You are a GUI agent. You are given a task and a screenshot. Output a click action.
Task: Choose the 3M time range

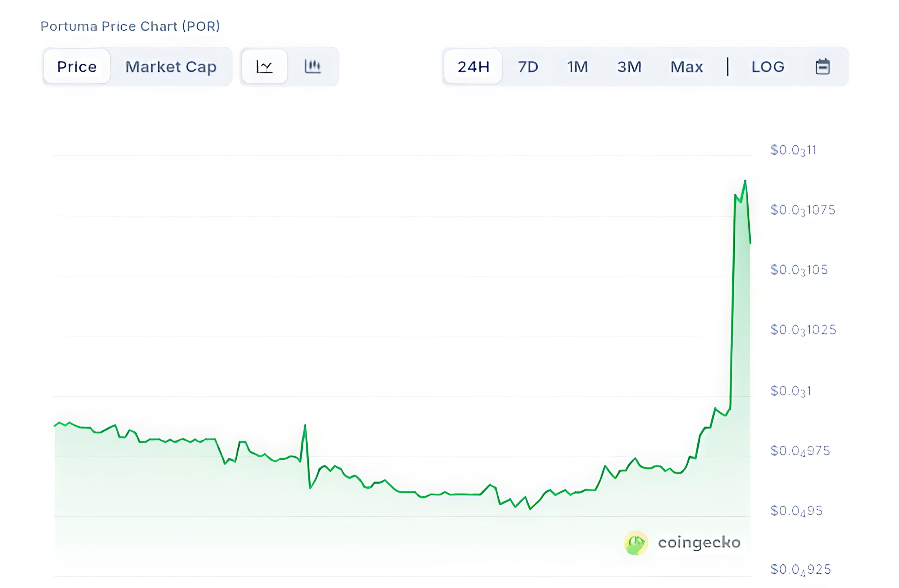coord(629,67)
